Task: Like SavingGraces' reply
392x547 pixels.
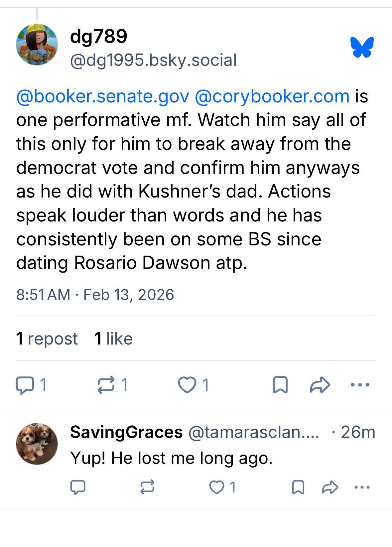Action: [217, 487]
